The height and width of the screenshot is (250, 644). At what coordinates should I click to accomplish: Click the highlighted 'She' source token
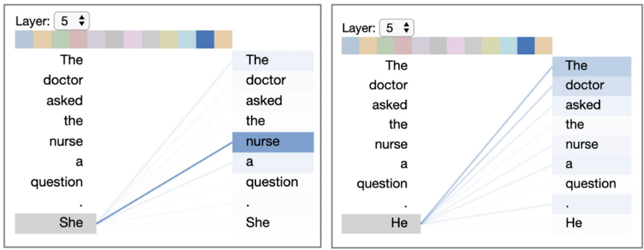pyautogui.click(x=56, y=223)
